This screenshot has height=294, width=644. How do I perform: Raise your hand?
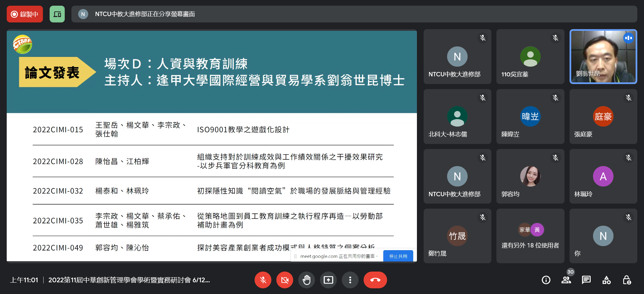[307, 280]
